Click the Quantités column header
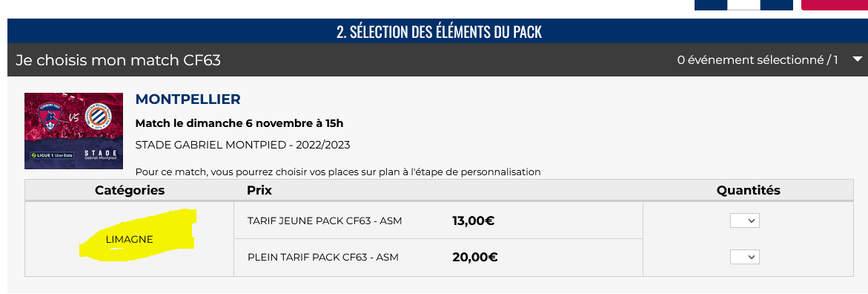 click(749, 190)
